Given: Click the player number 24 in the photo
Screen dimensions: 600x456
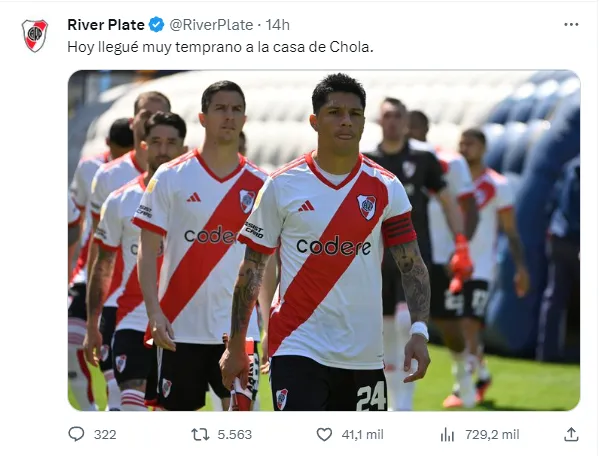Looking at the screenshot, I should point(370,397).
